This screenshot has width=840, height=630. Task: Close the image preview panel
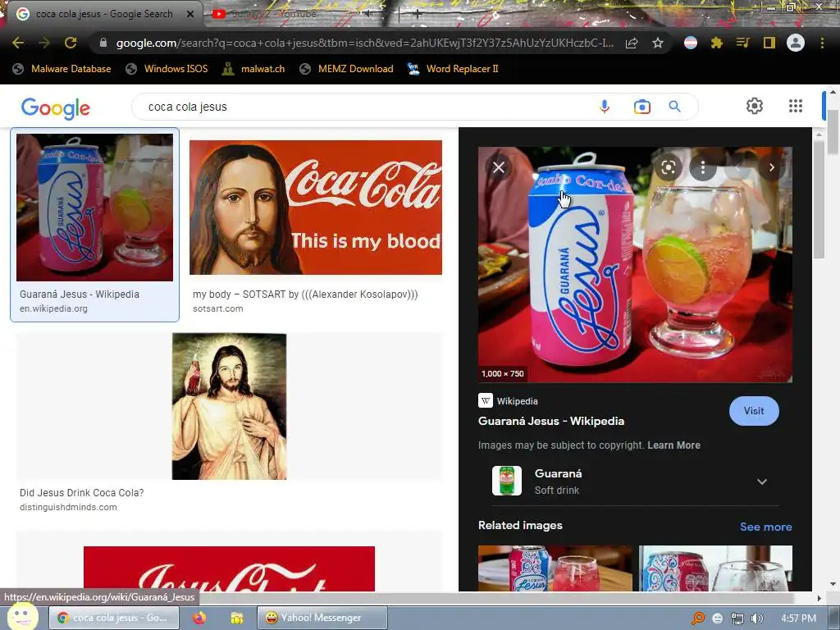click(x=498, y=167)
